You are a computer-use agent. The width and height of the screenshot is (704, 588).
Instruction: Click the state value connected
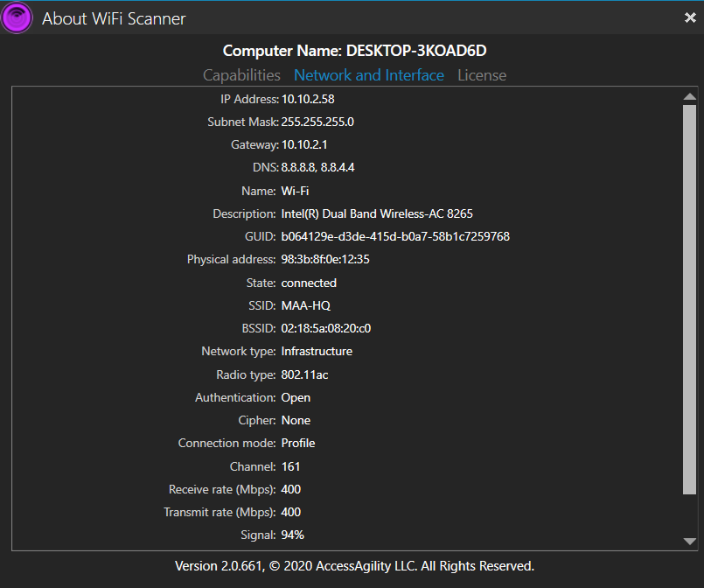point(309,283)
